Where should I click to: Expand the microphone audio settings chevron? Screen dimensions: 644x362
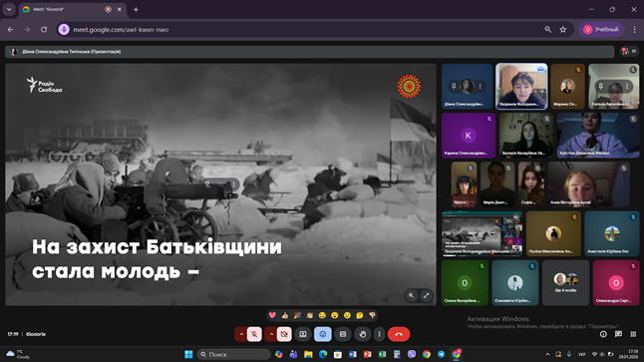point(241,334)
